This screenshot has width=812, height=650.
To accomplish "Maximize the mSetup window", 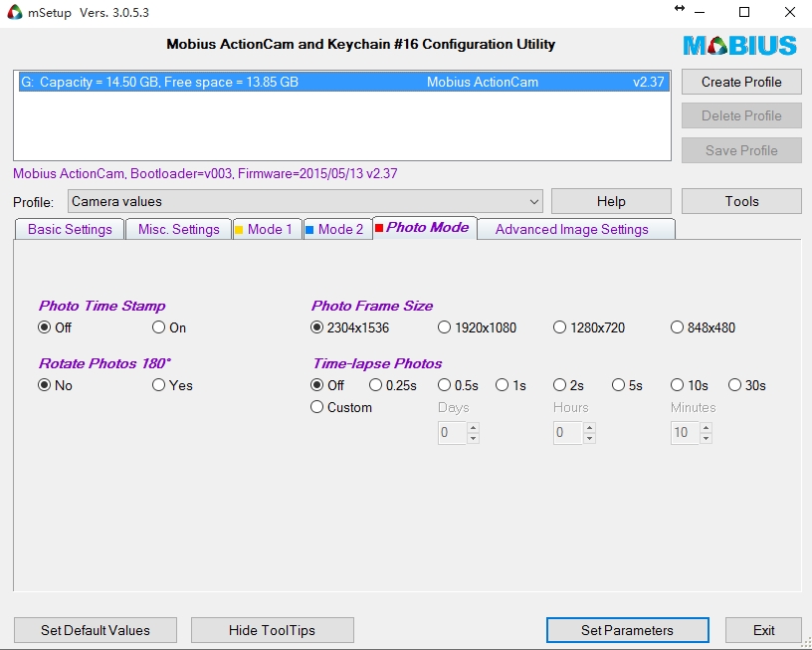I will (x=744, y=12).
